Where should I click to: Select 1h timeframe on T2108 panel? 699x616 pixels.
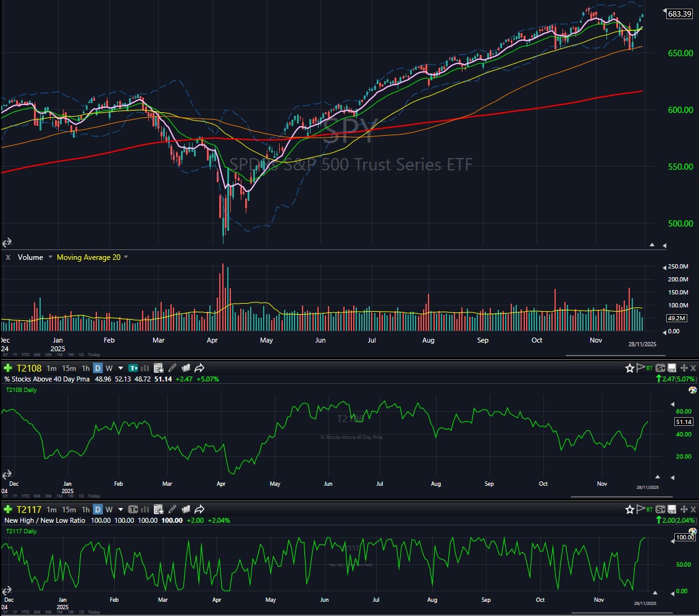pos(86,368)
